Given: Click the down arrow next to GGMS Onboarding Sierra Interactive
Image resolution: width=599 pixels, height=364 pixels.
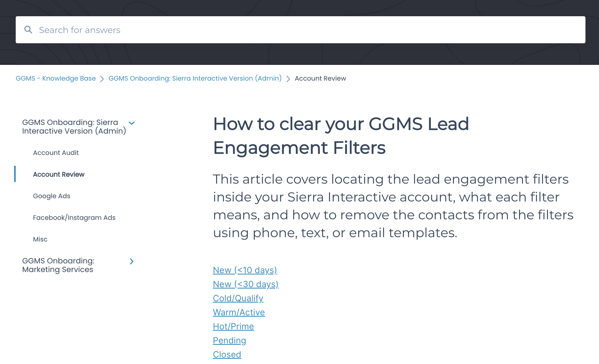Looking at the screenshot, I should tap(133, 123).
